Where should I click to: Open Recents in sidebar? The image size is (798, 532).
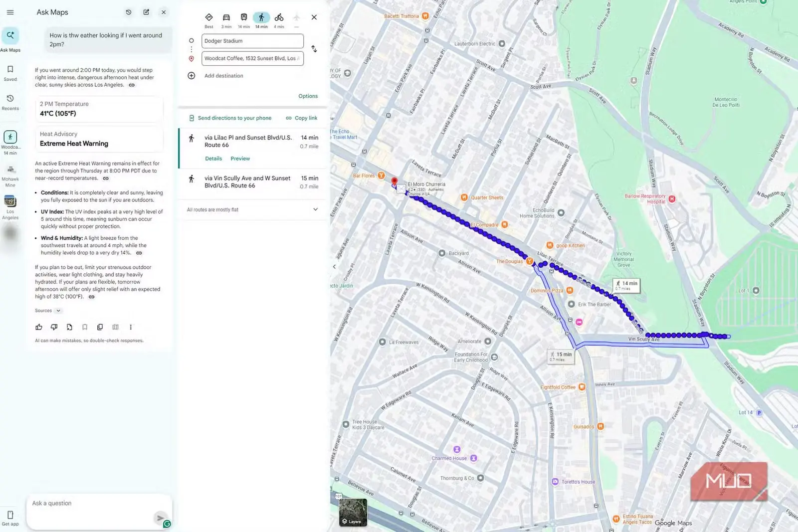[10, 102]
